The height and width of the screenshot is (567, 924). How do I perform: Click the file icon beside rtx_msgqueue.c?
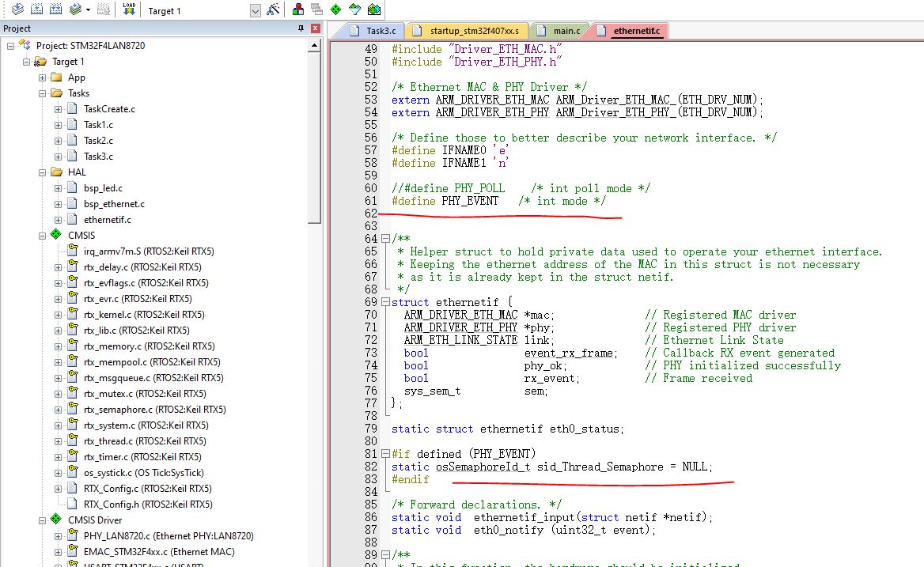pyautogui.click(x=73, y=377)
